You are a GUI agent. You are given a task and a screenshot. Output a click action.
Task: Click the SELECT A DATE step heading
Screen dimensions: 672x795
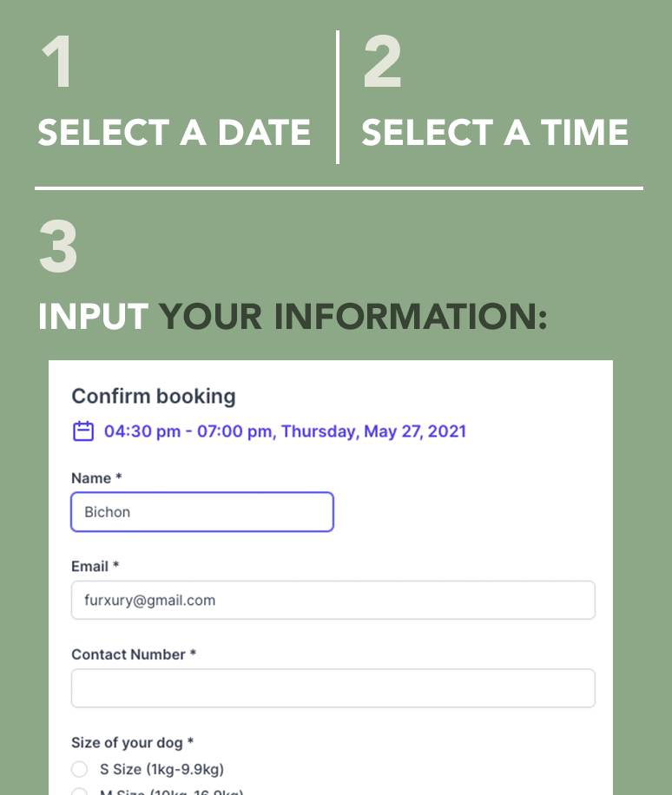tap(175, 133)
